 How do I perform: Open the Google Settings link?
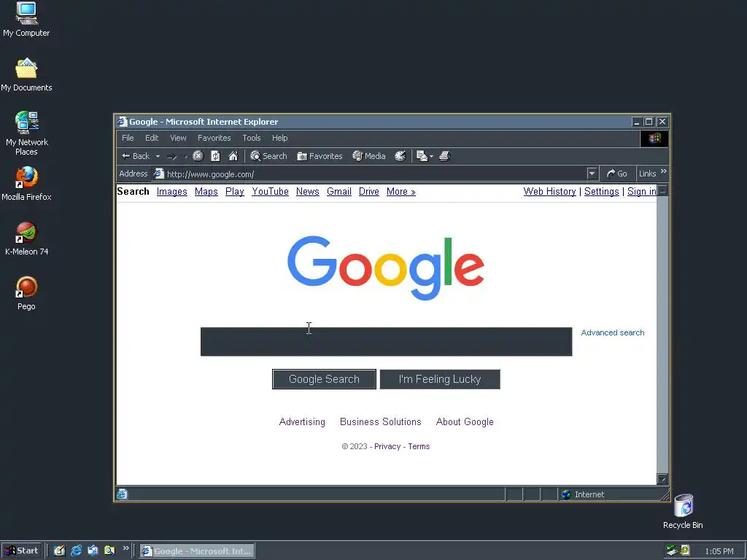pos(602,192)
